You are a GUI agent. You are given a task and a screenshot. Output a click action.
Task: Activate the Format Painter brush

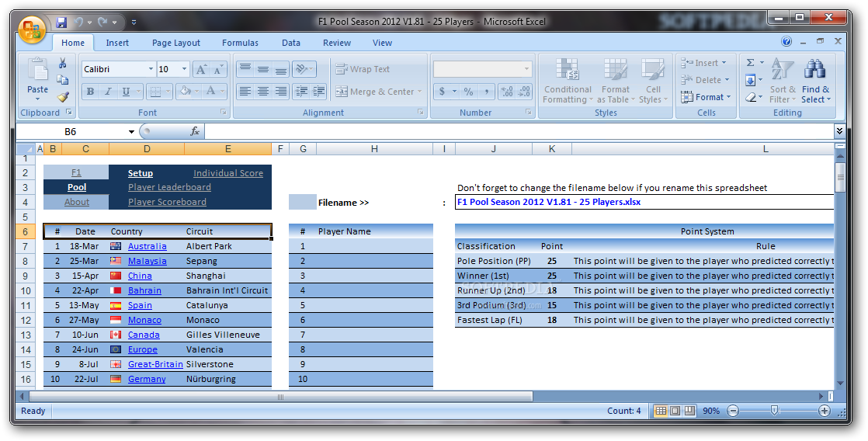click(63, 97)
